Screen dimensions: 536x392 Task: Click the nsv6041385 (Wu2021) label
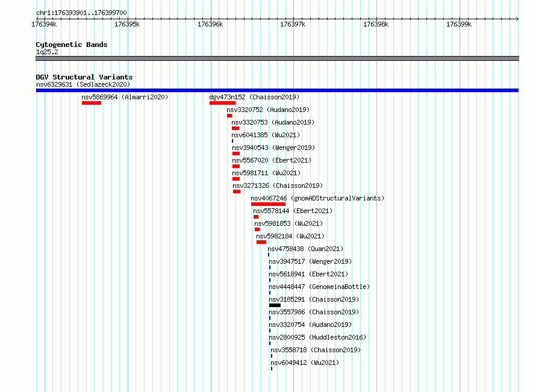click(x=266, y=135)
